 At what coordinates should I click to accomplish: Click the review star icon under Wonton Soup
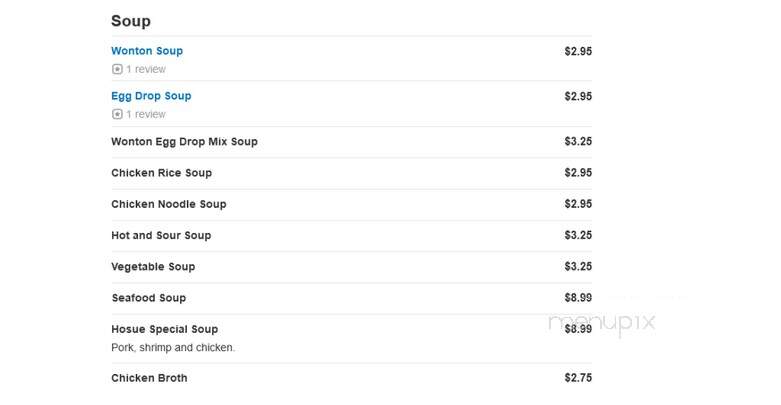click(x=117, y=69)
